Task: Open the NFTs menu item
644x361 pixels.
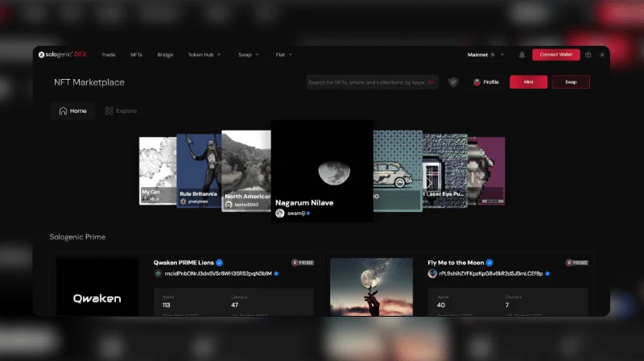Action: click(136, 55)
